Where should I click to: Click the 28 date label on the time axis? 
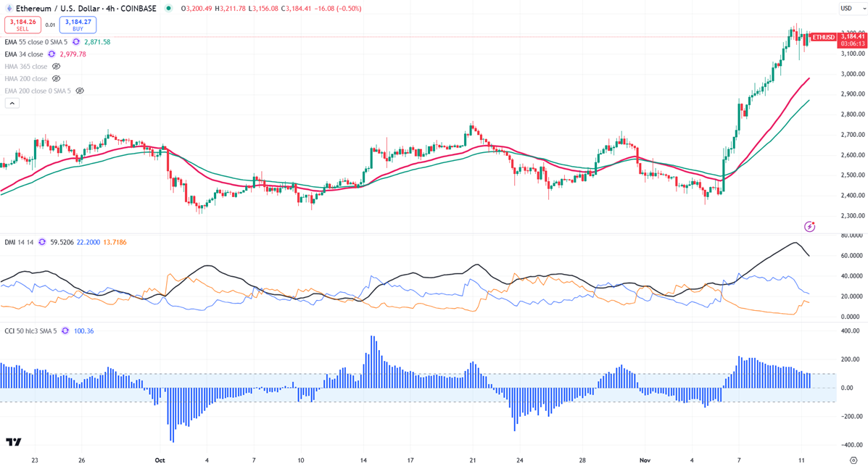[582, 460]
